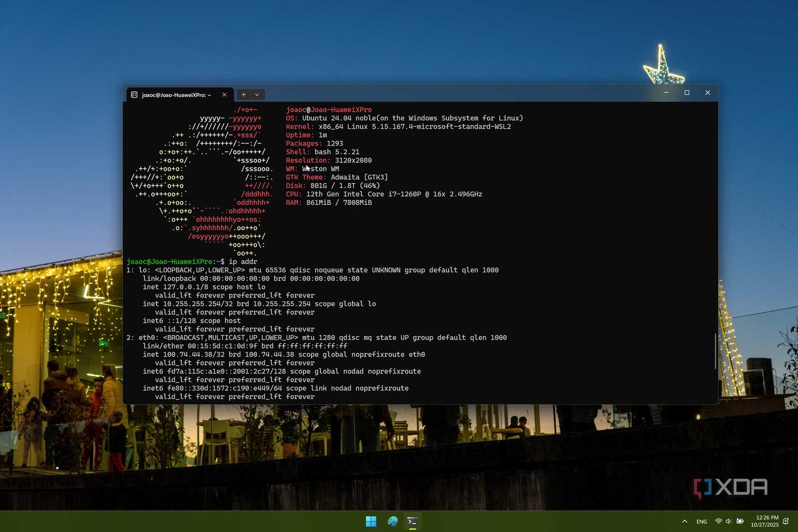Expand hidden system tray icons

tap(684, 521)
